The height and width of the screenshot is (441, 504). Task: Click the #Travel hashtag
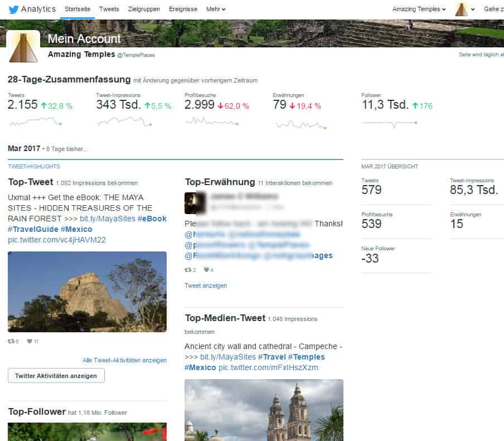click(x=272, y=357)
